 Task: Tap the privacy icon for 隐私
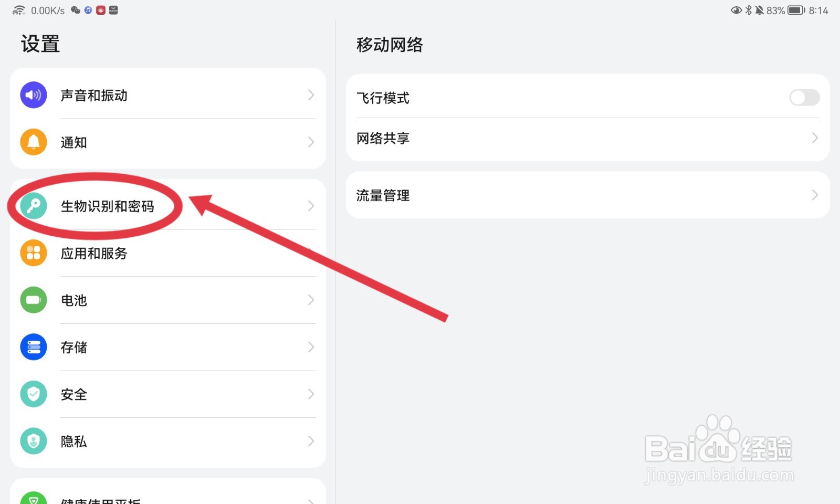click(34, 441)
